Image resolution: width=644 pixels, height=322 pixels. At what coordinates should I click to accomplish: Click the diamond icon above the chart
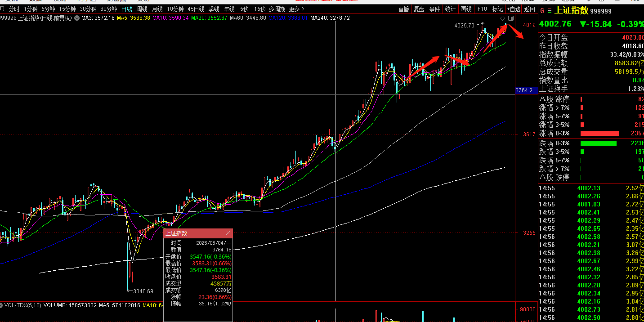tap(503, 18)
